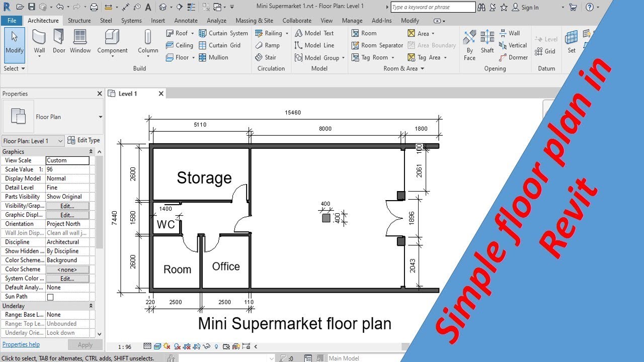Image resolution: width=644 pixels, height=362 pixels.
Task: Select the Window tool
Action: [80, 42]
